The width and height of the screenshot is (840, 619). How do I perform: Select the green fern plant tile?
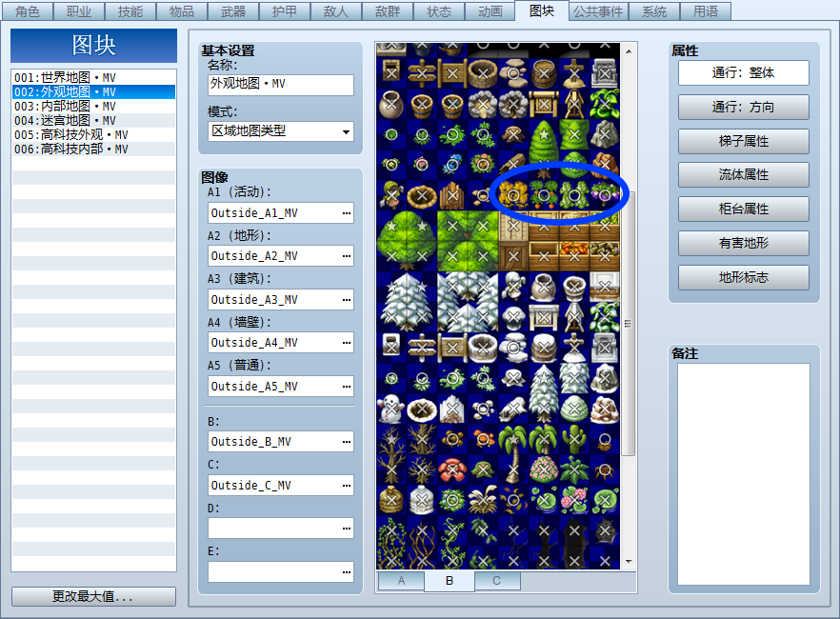(x=574, y=470)
